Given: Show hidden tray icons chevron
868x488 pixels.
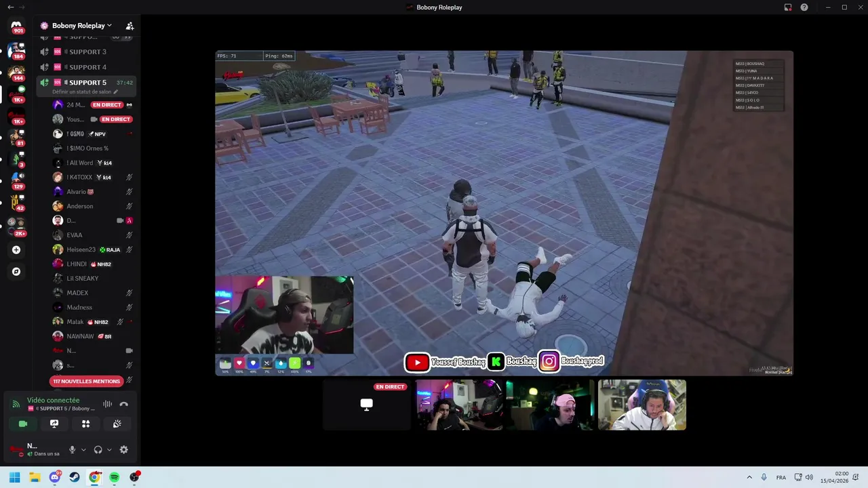Looking at the screenshot, I should tap(749, 477).
